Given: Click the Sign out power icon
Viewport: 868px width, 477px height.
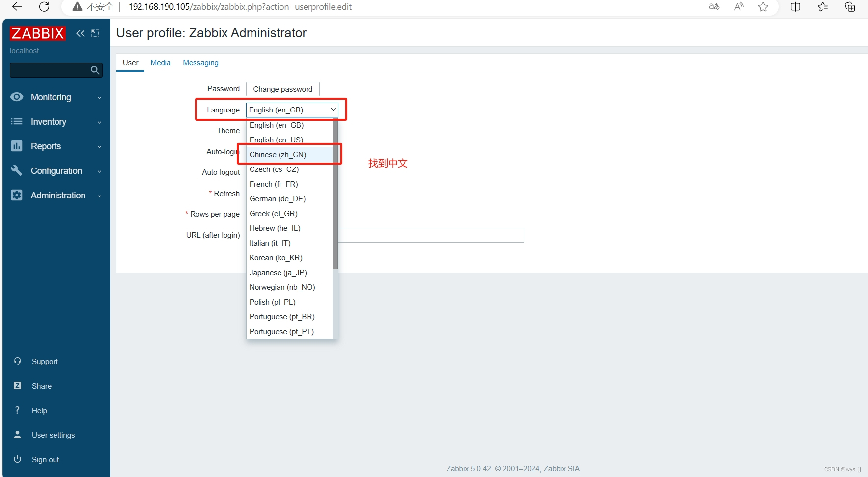Looking at the screenshot, I should pyautogui.click(x=18, y=459).
